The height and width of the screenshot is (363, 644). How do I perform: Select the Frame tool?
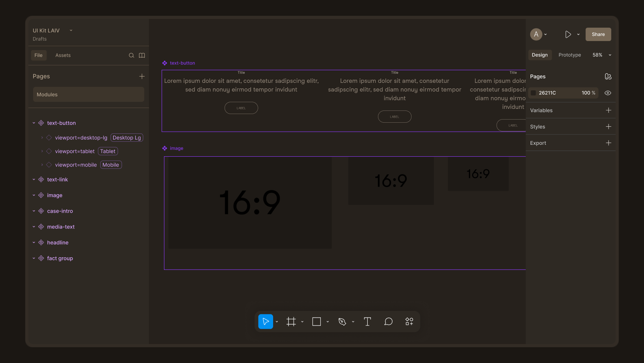point(291,322)
